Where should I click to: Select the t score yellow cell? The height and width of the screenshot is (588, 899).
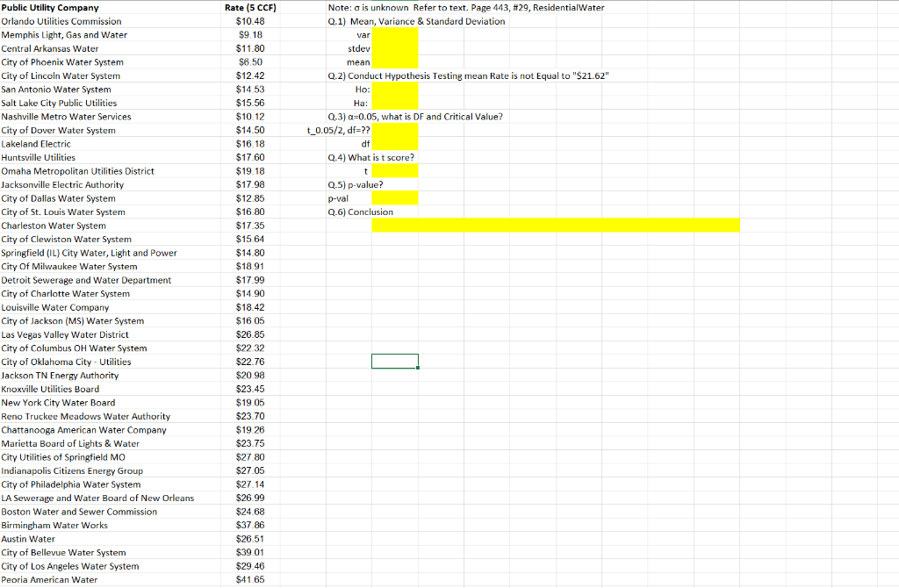(x=394, y=170)
